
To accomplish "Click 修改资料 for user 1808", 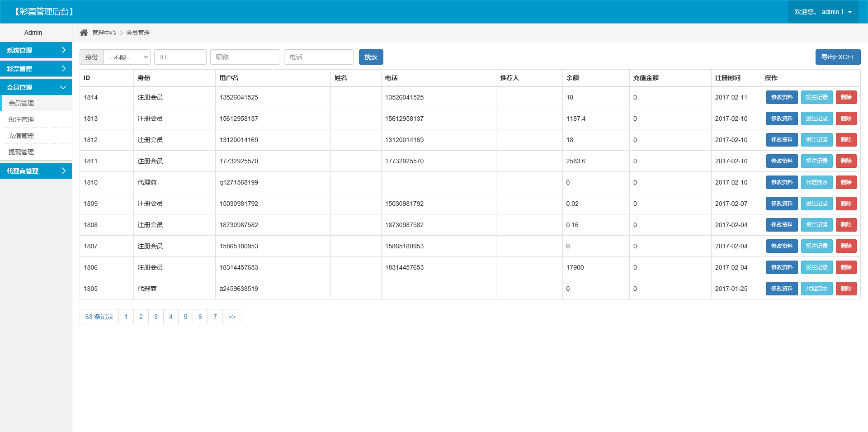I will point(782,225).
